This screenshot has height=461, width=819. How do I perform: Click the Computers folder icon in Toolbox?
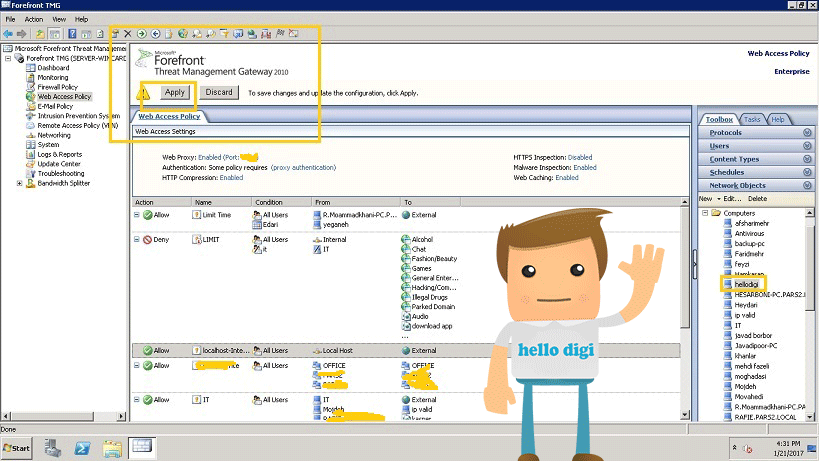coord(716,213)
